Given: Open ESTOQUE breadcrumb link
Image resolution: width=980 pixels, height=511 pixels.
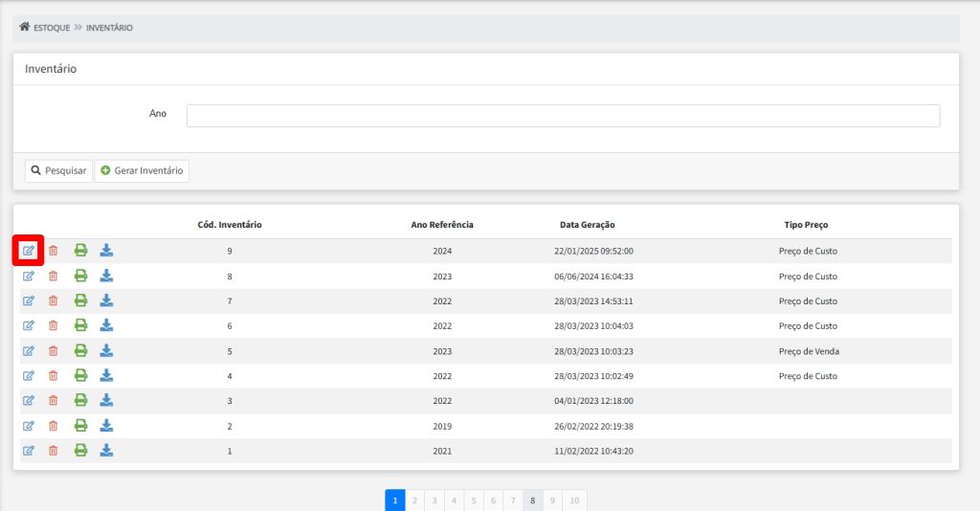Looking at the screenshot, I should 52,28.
